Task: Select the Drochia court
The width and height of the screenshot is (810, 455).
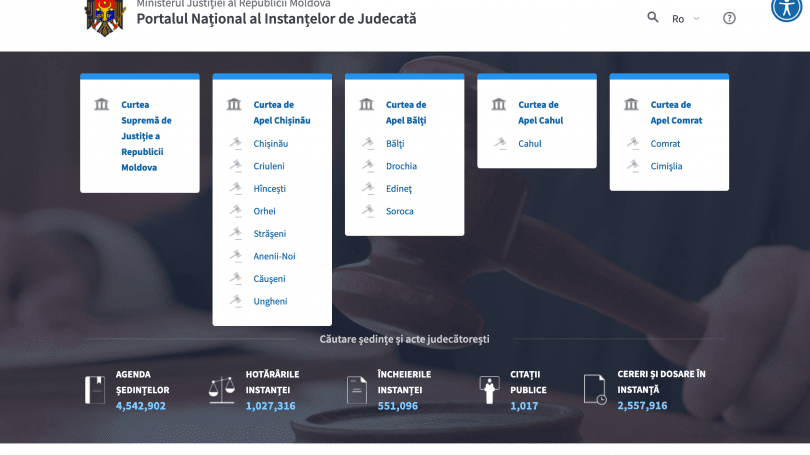Action: (x=401, y=166)
